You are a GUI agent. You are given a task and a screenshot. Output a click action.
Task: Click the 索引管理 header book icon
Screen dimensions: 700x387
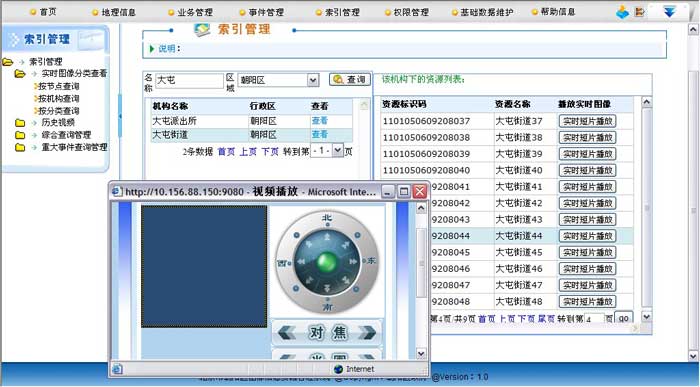(202, 29)
